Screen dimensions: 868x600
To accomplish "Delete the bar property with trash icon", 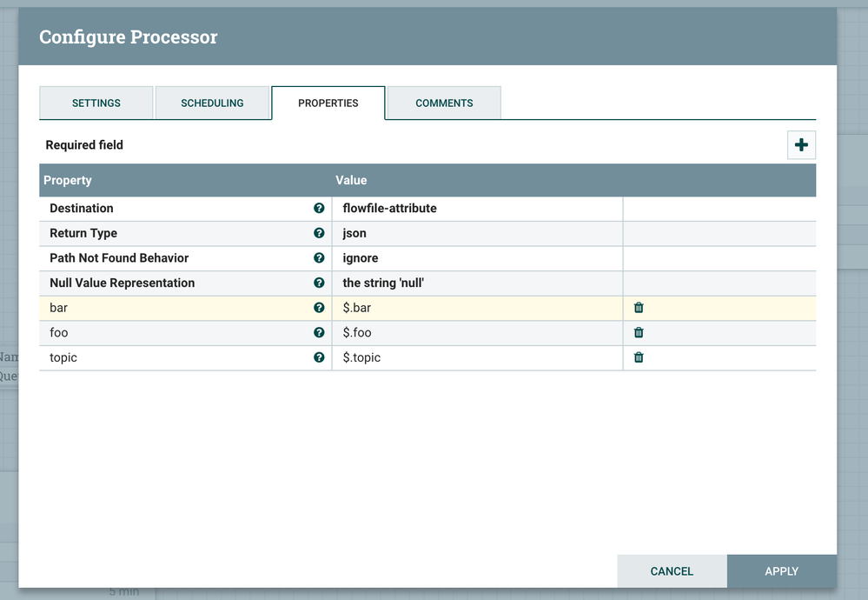I will [x=639, y=308].
